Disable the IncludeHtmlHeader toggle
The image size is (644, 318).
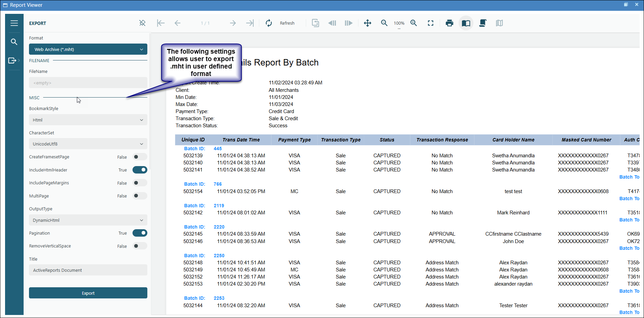pos(140,170)
